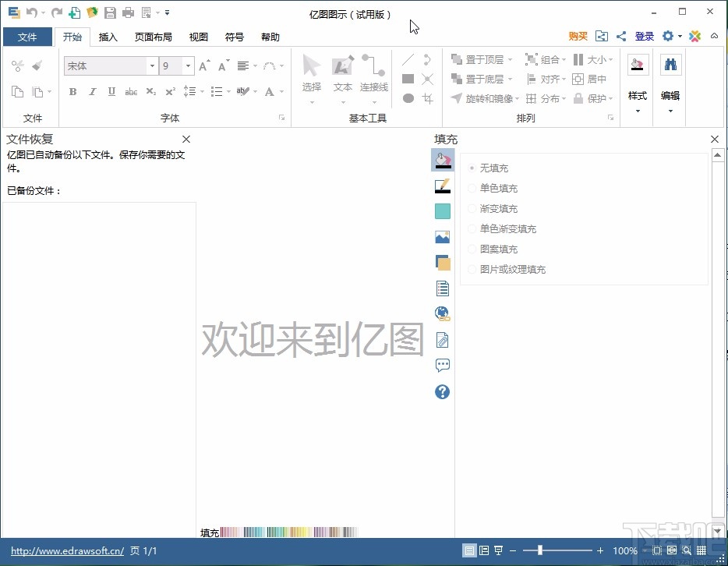
Task: Switch to the 符号 ribbon tab
Action: click(x=235, y=37)
